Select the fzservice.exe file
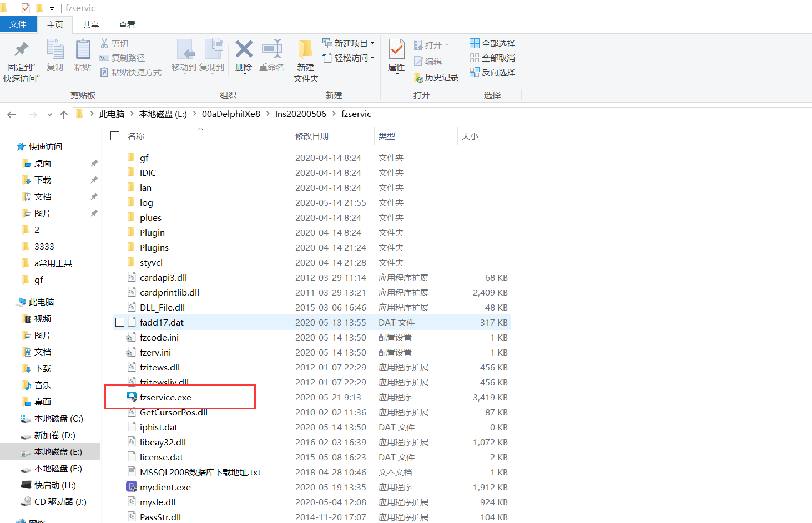 tap(165, 397)
